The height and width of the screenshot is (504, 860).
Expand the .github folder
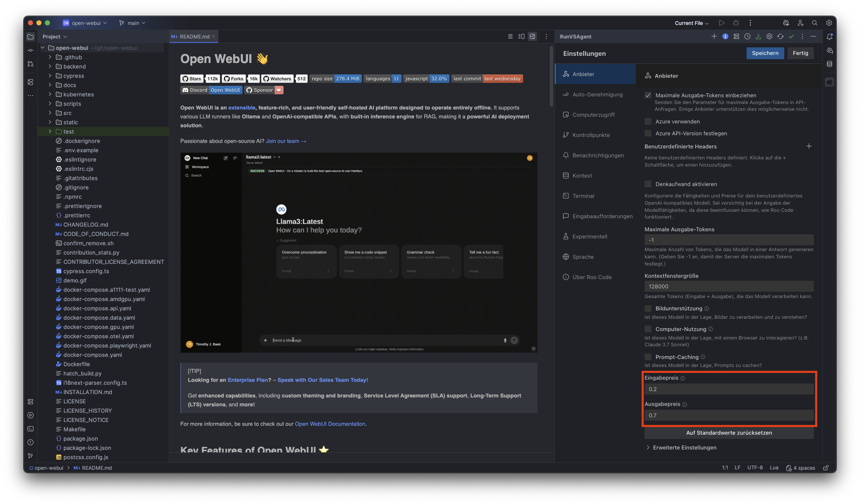click(x=50, y=57)
